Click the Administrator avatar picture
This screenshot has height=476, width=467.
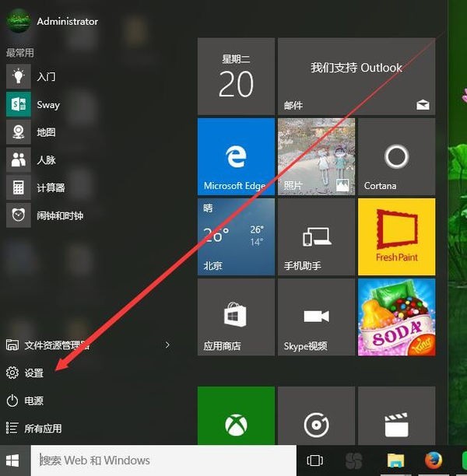click(19, 21)
